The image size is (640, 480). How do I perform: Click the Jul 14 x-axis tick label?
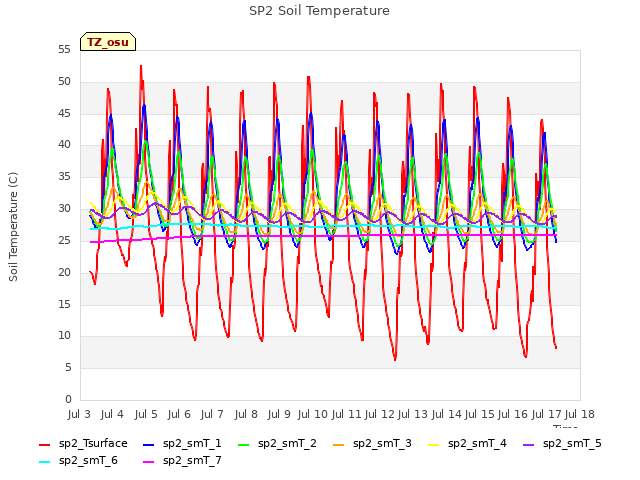click(446, 414)
